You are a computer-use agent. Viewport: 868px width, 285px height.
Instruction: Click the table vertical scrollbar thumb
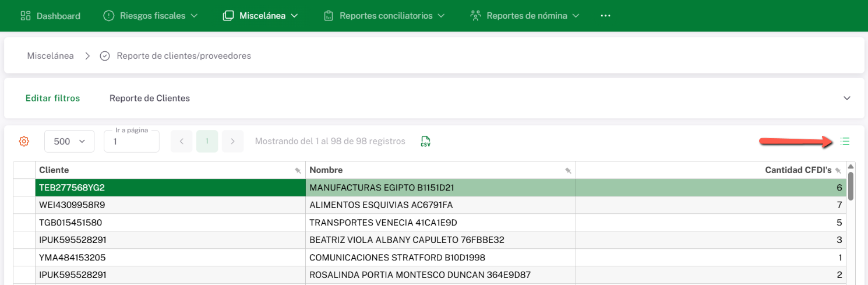click(851, 187)
